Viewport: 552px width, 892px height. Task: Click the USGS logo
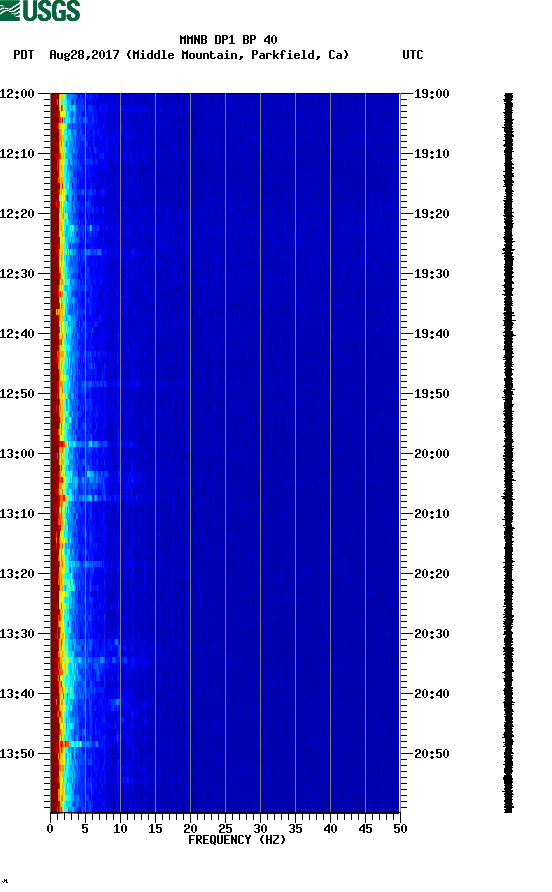click(x=40, y=10)
